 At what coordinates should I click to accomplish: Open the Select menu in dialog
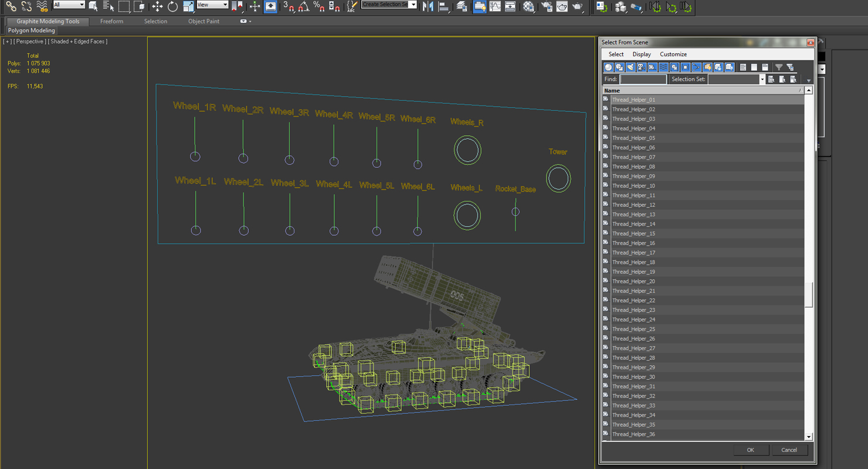click(x=616, y=54)
